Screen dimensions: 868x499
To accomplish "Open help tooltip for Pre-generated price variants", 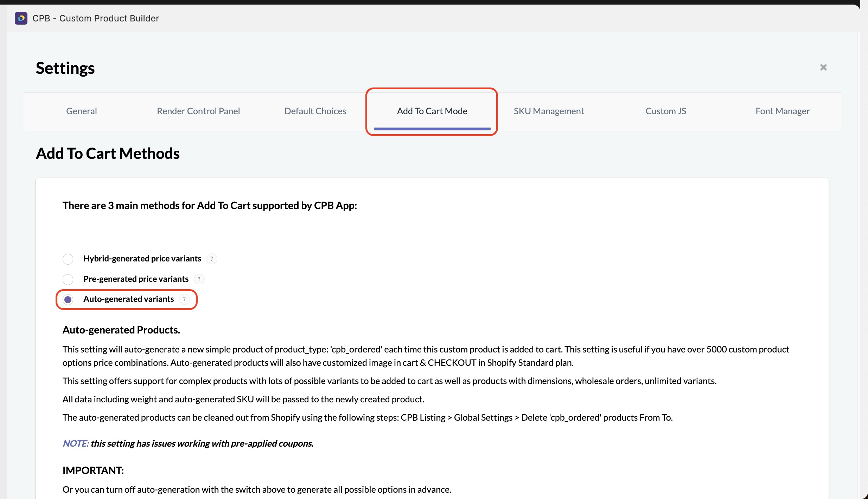I will point(199,279).
